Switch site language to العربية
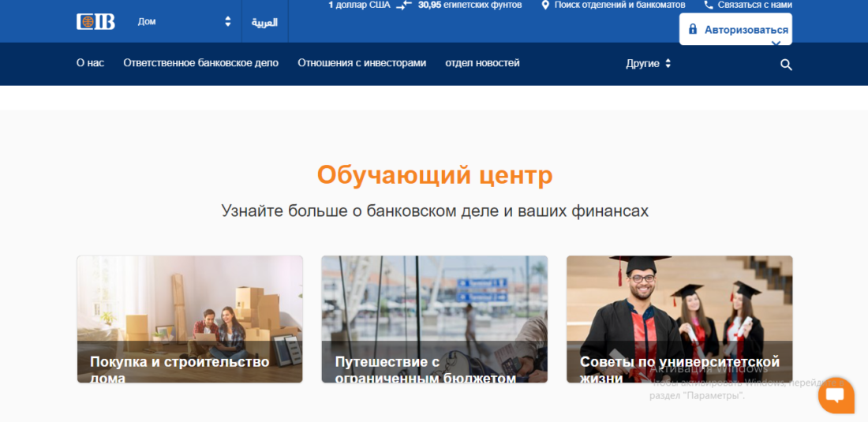868x422 pixels. tap(264, 22)
